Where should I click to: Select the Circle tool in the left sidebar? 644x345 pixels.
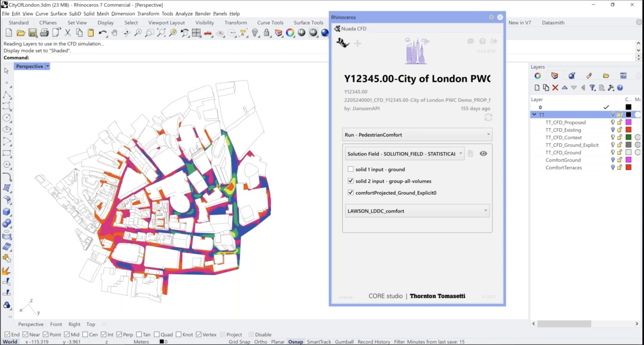coord(7,118)
